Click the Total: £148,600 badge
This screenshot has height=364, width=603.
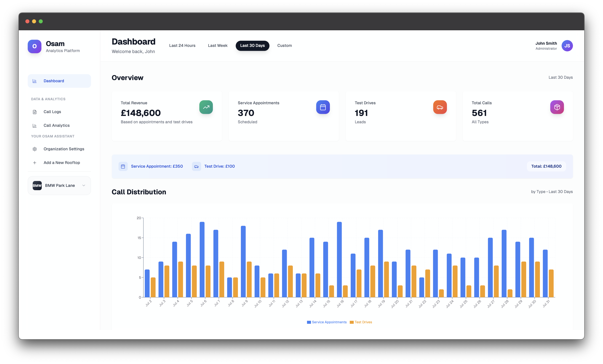point(546,166)
